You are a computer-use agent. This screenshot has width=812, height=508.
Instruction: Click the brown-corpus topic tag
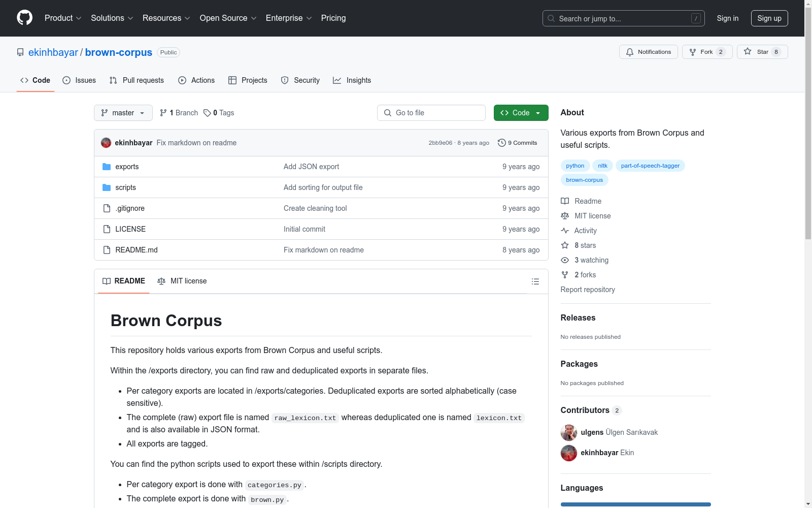tap(585, 180)
